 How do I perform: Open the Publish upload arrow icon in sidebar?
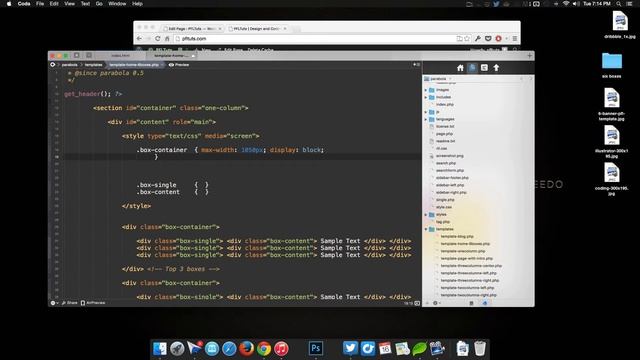[496, 68]
